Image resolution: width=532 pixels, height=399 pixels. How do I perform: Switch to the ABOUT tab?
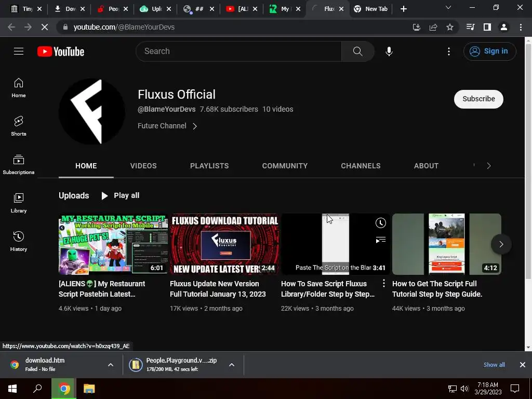tap(426, 166)
